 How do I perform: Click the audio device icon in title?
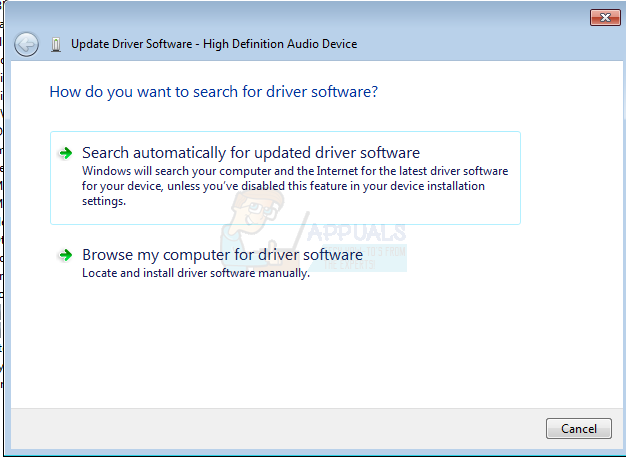(56, 44)
